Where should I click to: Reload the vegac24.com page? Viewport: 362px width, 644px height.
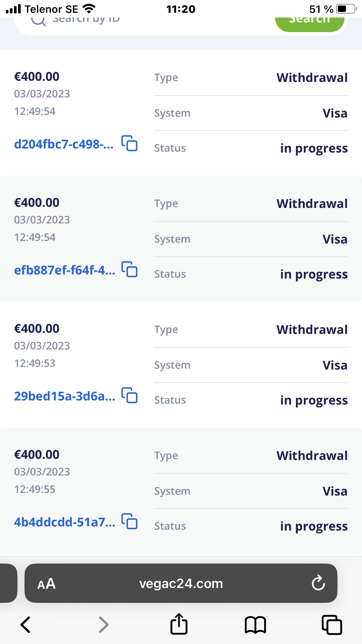pos(318,583)
